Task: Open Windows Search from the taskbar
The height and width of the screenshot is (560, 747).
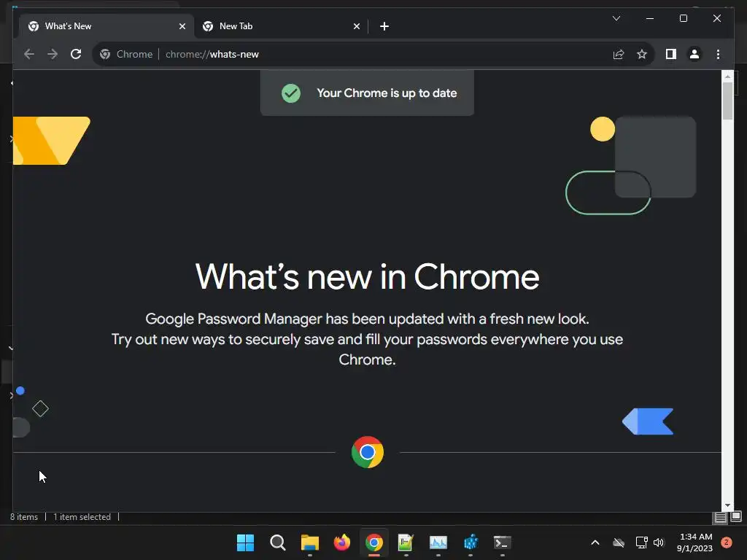Action: [278, 542]
